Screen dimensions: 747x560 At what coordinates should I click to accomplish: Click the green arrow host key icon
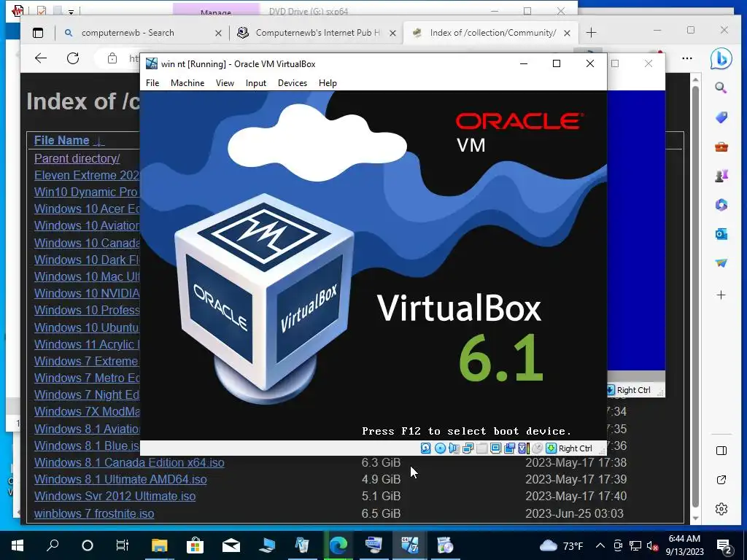click(551, 448)
